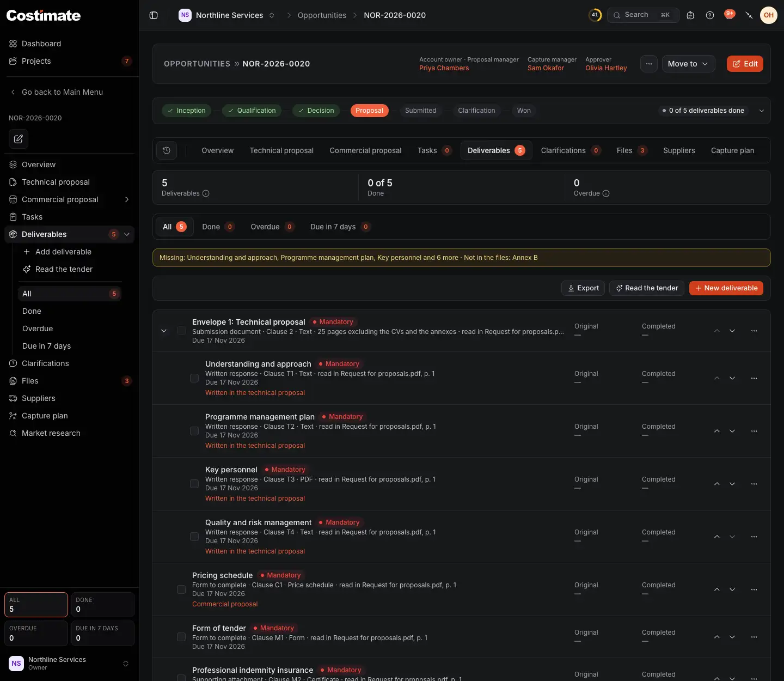Tick the Envelope 1: Technical proposal checkbox
The width and height of the screenshot is (784, 681).
click(181, 331)
